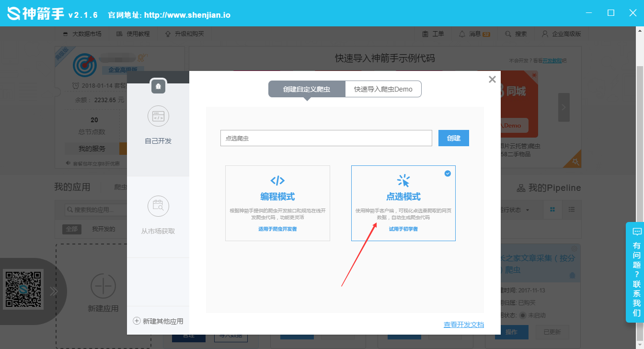Toggle the checkmark on 点选模式 card
Viewport: 644px width, 349px height.
point(448,174)
